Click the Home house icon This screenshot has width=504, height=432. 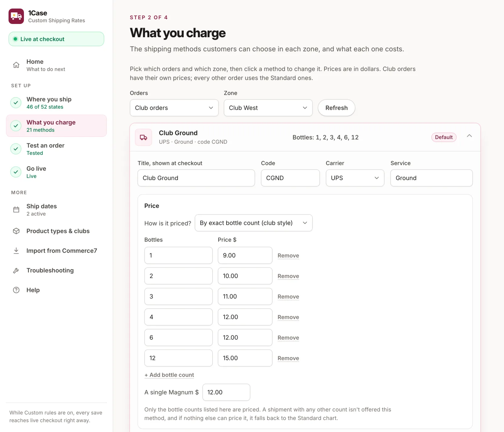(16, 65)
